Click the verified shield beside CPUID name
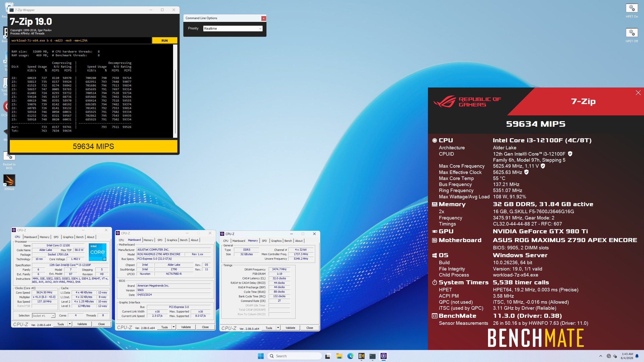The width and height of the screenshot is (644, 362). tap(570, 154)
